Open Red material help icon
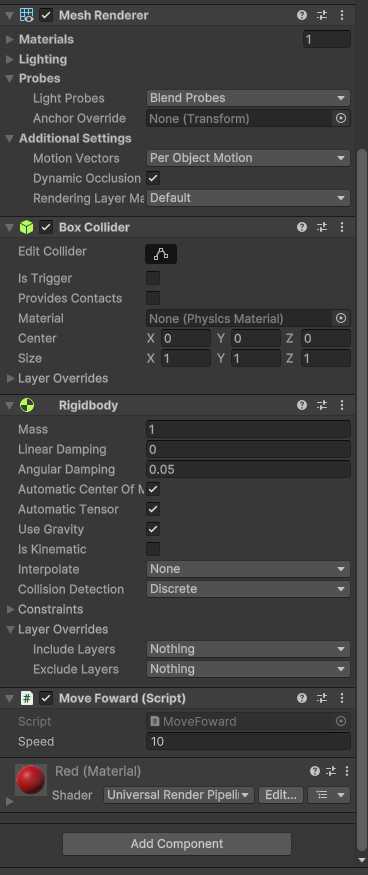Screen dimensions: 368x875 [315, 771]
